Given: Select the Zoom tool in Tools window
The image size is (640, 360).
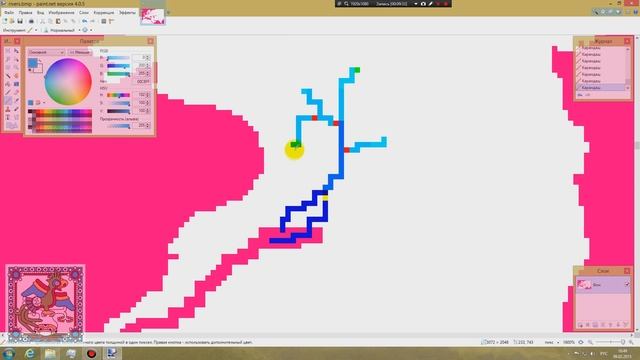Looking at the screenshot, I should click(16, 67).
